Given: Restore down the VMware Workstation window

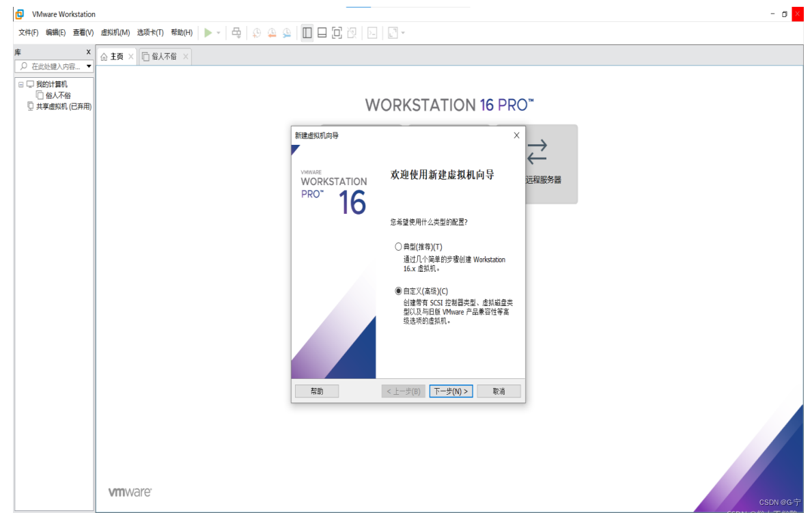Looking at the screenshot, I should [785, 14].
